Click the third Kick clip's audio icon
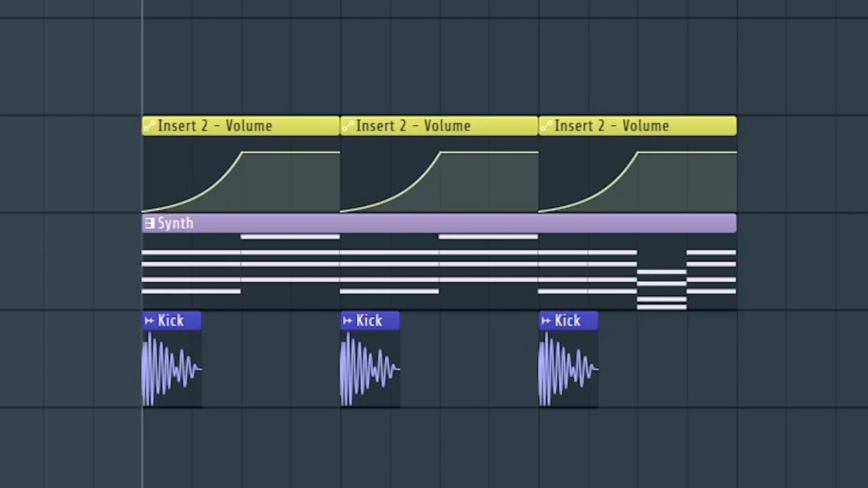Image resolution: width=868 pixels, height=488 pixels. click(546, 321)
